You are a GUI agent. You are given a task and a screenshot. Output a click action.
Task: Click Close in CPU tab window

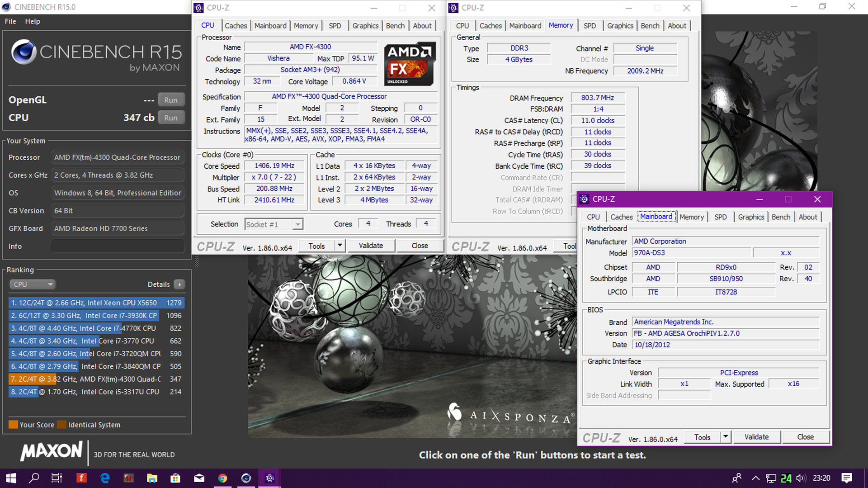420,246
